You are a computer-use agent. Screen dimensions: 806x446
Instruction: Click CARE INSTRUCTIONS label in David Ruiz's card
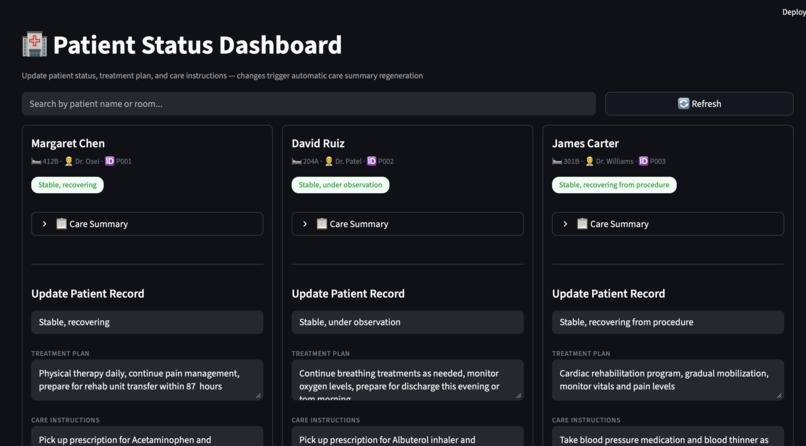pyautogui.click(x=326, y=420)
